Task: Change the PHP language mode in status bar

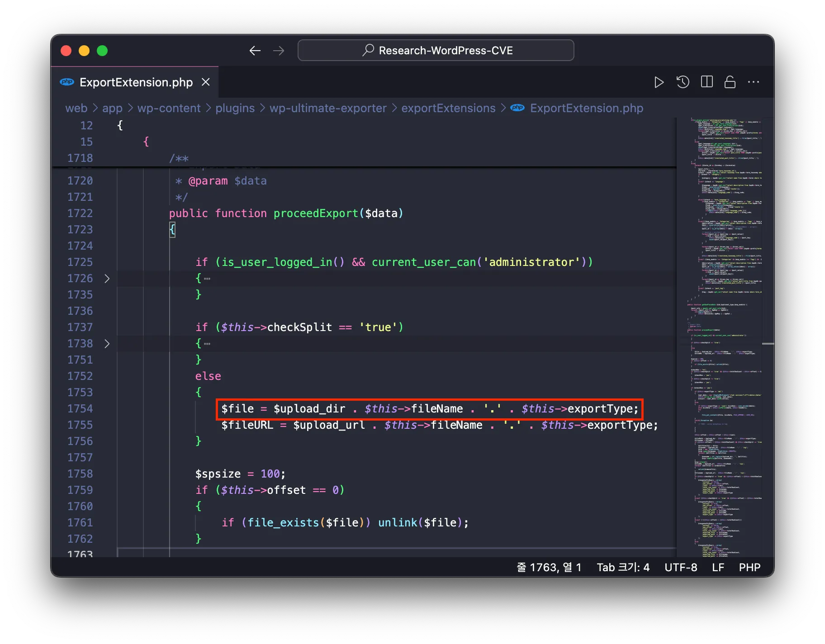Action: click(749, 568)
